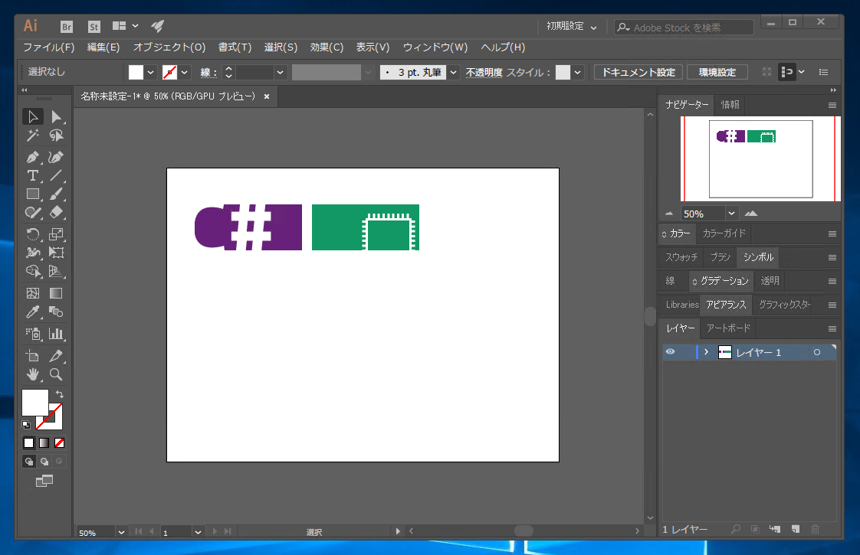Click the large Fill color box in toolbox

[35, 403]
